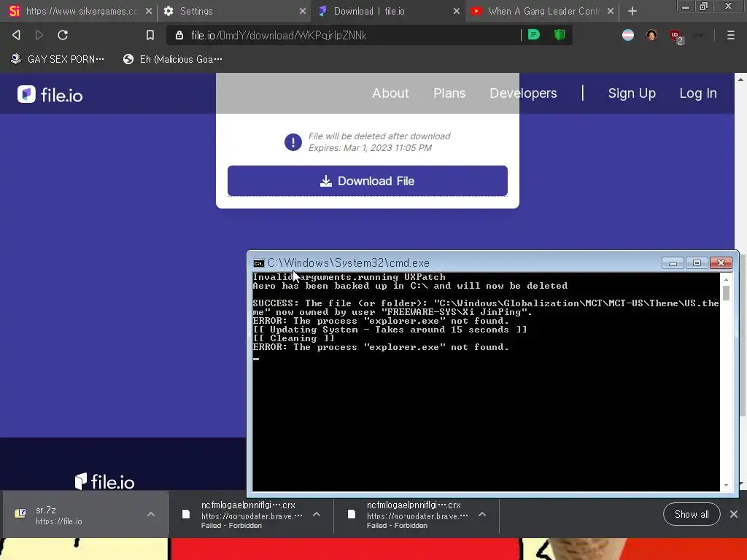The height and width of the screenshot is (560, 747).
Task: Click the sr.7z download item
Action: pyautogui.click(x=85, y=514)
